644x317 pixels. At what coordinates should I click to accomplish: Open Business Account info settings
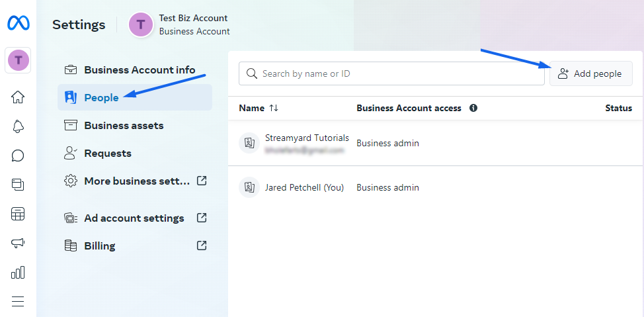coord(135,70)
